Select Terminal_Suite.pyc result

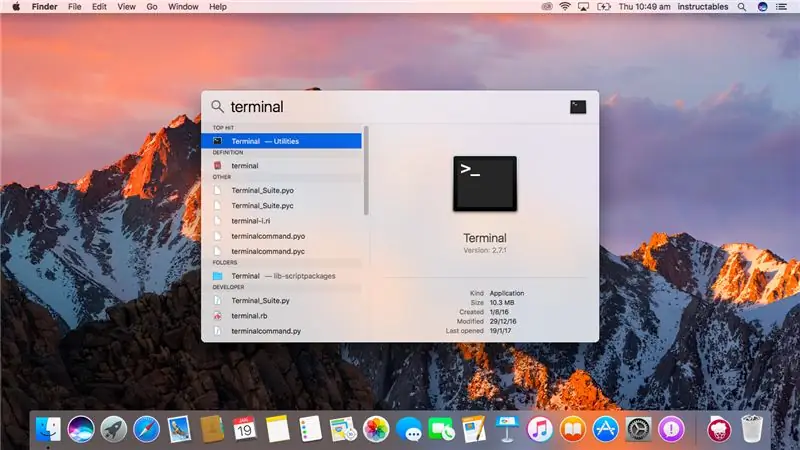[281, 205]
